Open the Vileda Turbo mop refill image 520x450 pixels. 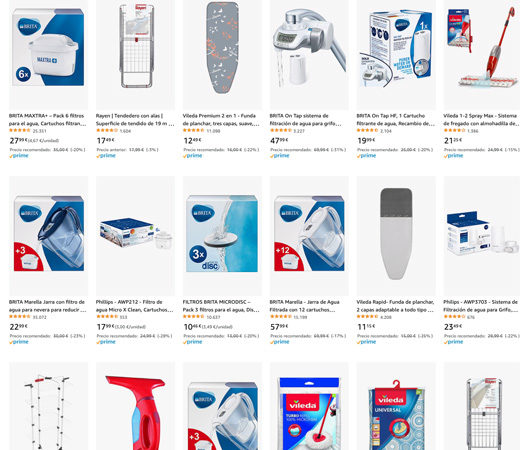(309, 413)
